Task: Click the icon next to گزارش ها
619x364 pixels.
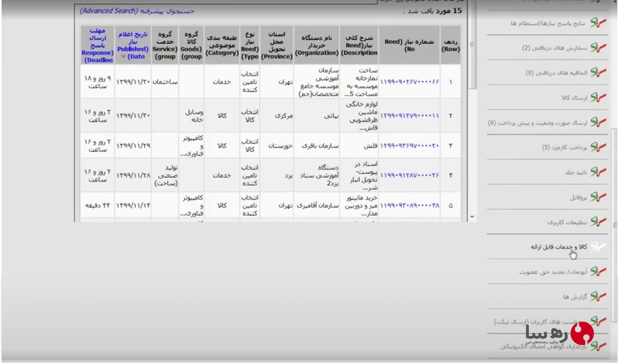Action: tap(598, 297)
